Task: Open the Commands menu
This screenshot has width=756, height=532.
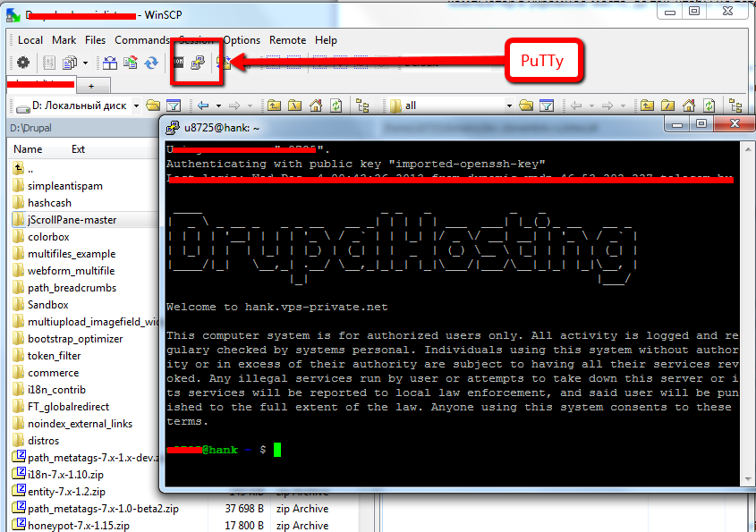Action: (x=141, y=40)
